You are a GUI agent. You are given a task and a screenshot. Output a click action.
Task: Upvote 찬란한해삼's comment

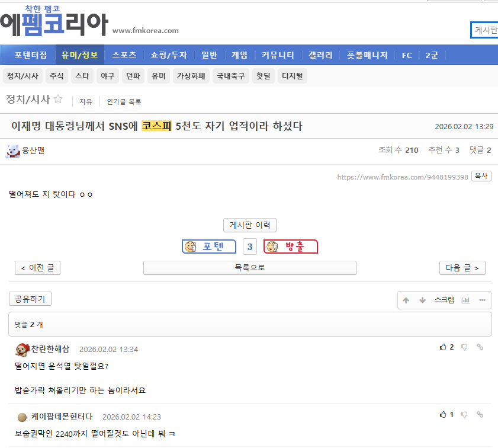[x=443, y=347]
